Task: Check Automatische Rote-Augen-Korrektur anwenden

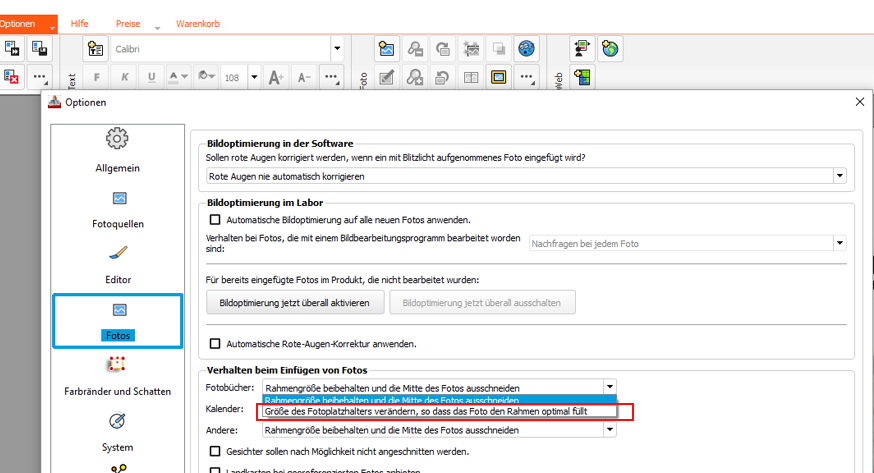Action: coord(215,344)
